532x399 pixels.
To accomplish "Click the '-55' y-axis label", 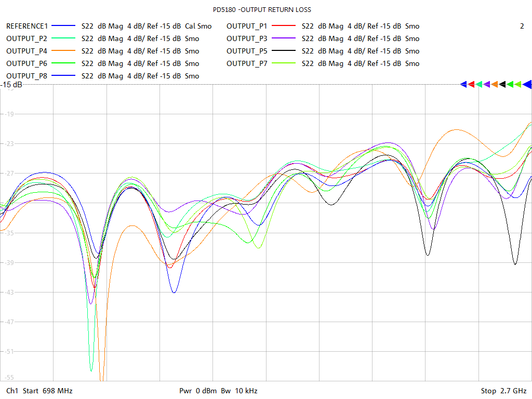I will (9, 377).
